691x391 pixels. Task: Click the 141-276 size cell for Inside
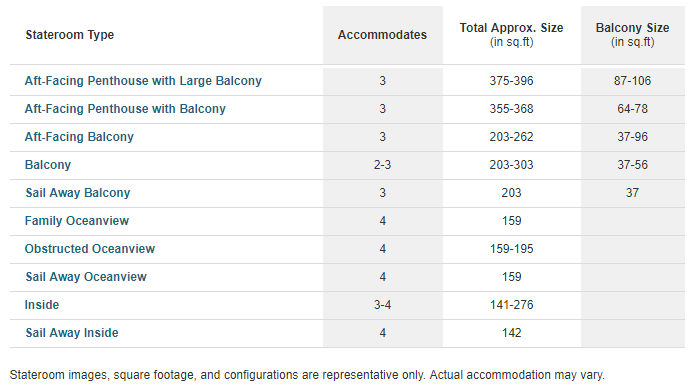[x=512, y=305]
